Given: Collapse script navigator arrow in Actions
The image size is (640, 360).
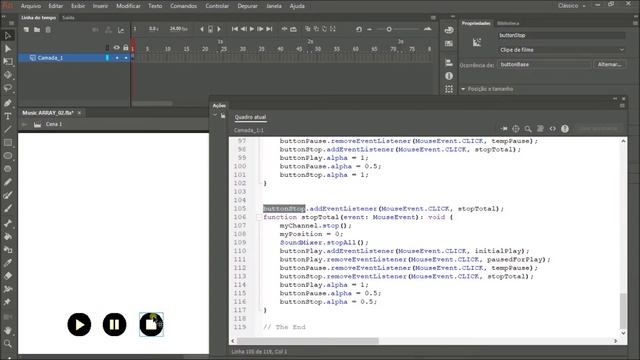Looking at the screenshot, I should click(x=215, y=116).
